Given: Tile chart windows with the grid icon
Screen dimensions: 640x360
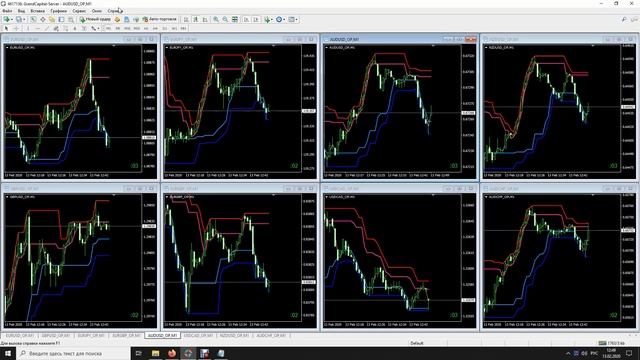Looking at the screenshot, I should click(235, 19).
